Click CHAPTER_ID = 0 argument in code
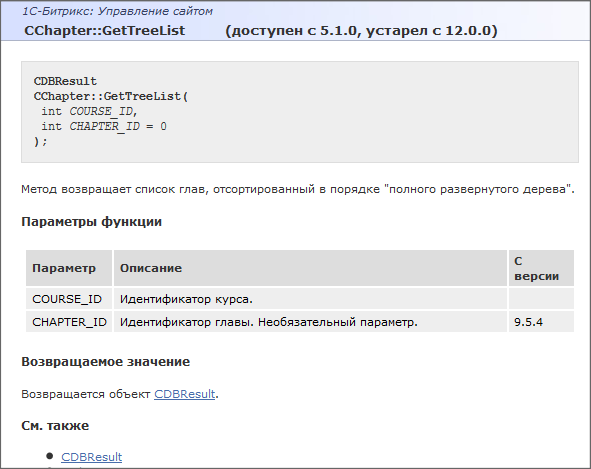Screen dimensions: 591x469 tap(118, 126)
